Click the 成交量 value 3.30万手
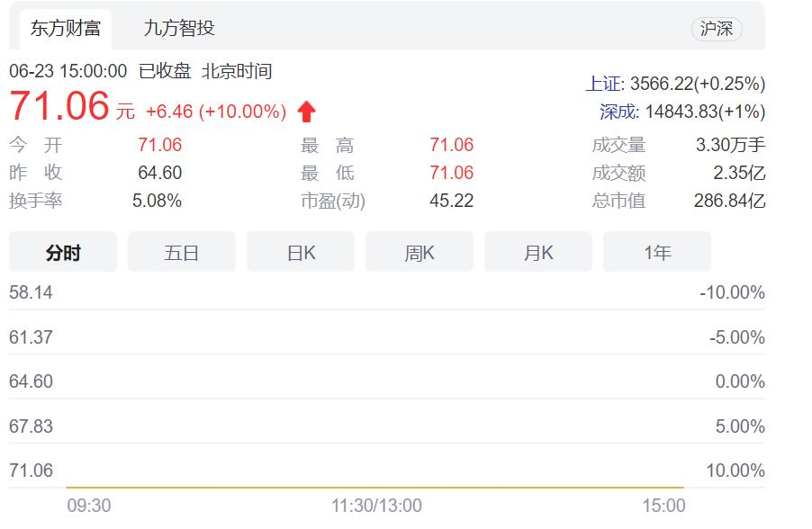The height and width of the screenshot is (529, 812). click(x=730, y=145)
